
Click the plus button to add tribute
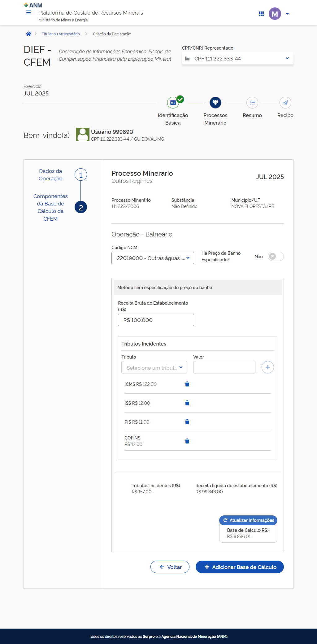[267, 368]
